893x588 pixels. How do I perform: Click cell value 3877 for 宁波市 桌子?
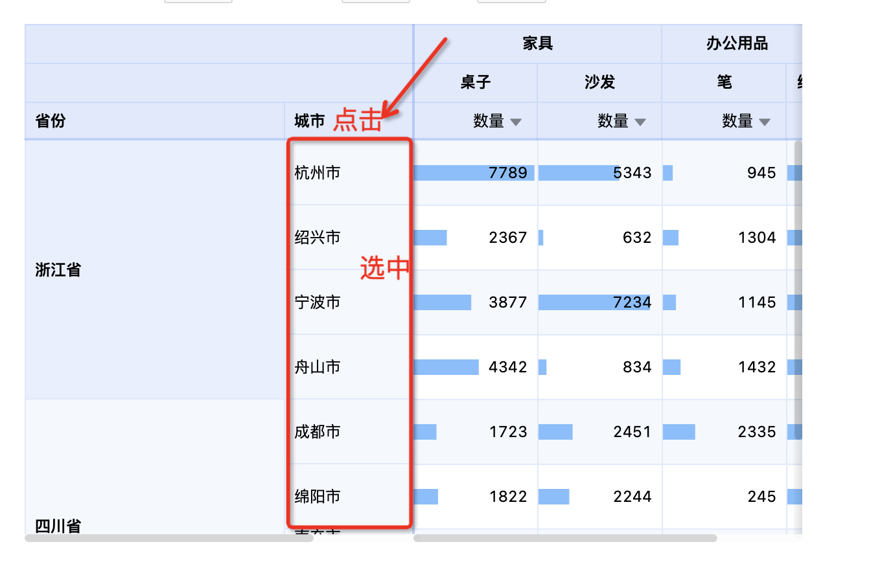508,302
